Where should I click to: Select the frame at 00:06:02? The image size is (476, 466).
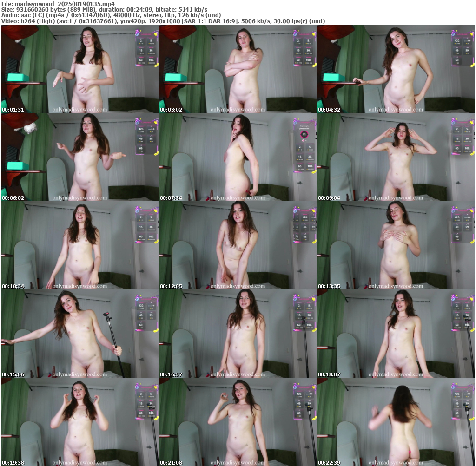[80, 157]
